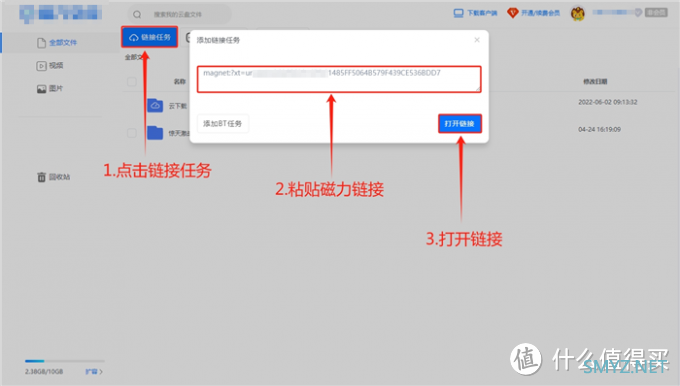Focus the cloud file search box
The image size is (680, 386).
[x=180, y=14]
